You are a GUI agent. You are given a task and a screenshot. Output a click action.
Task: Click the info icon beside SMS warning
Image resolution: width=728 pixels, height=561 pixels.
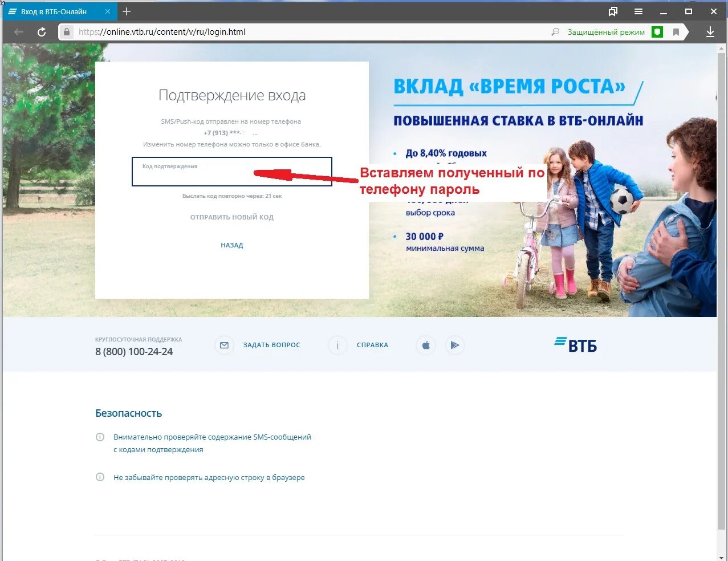point(100,437)
